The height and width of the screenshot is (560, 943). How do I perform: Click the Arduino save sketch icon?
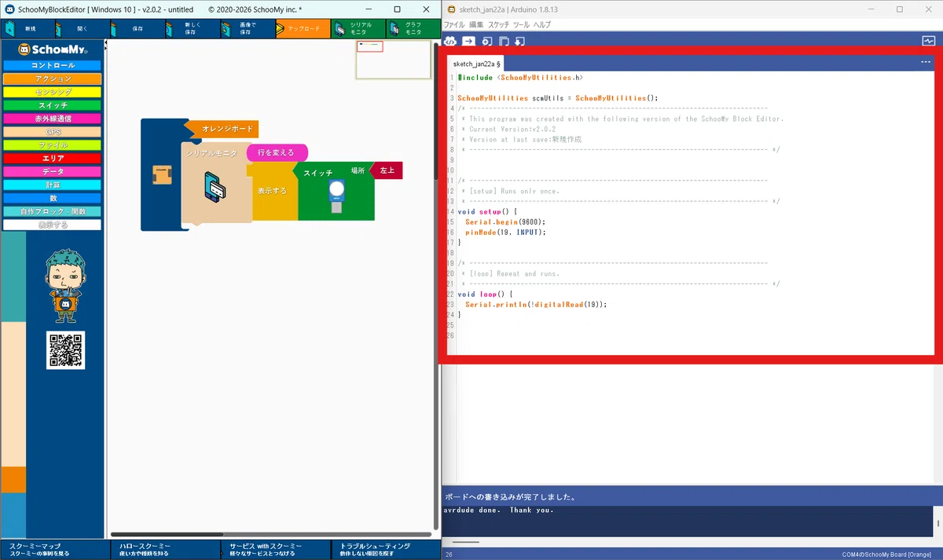[x=520, y=41]
